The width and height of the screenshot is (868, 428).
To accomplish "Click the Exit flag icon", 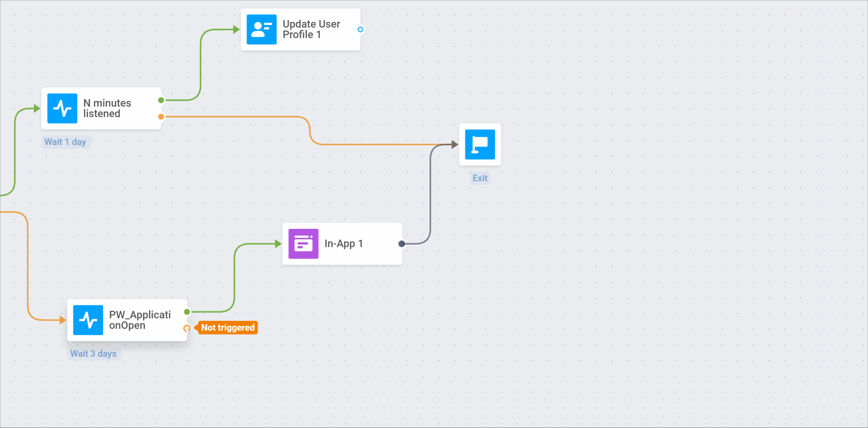I will coord(480,145).
